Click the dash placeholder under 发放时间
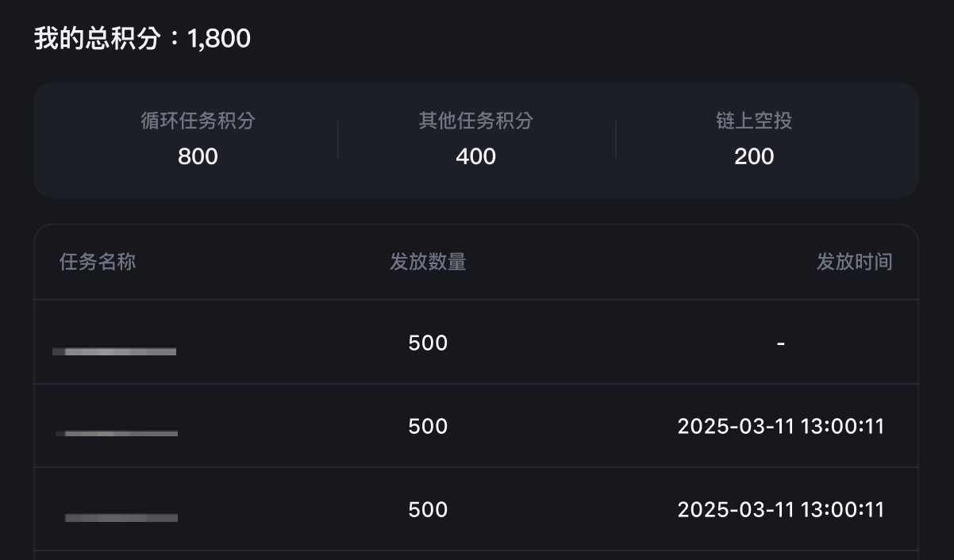Screen dimensions: 954x560 (781, 343)
